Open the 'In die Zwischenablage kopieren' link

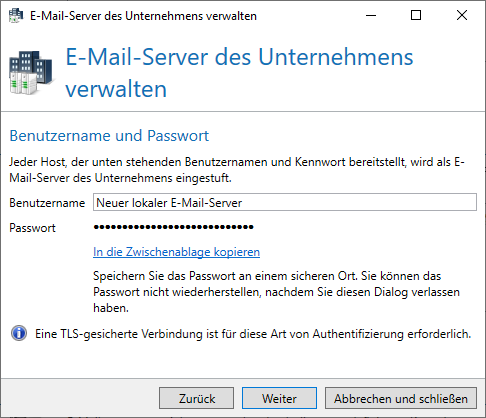pos(176,252)
